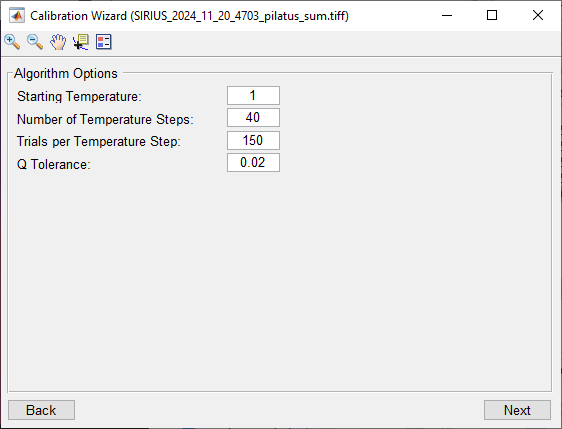The image size is (562, 429).
Task: Click the Number of Temperature Steps label
Action: [x=105, y=119]
